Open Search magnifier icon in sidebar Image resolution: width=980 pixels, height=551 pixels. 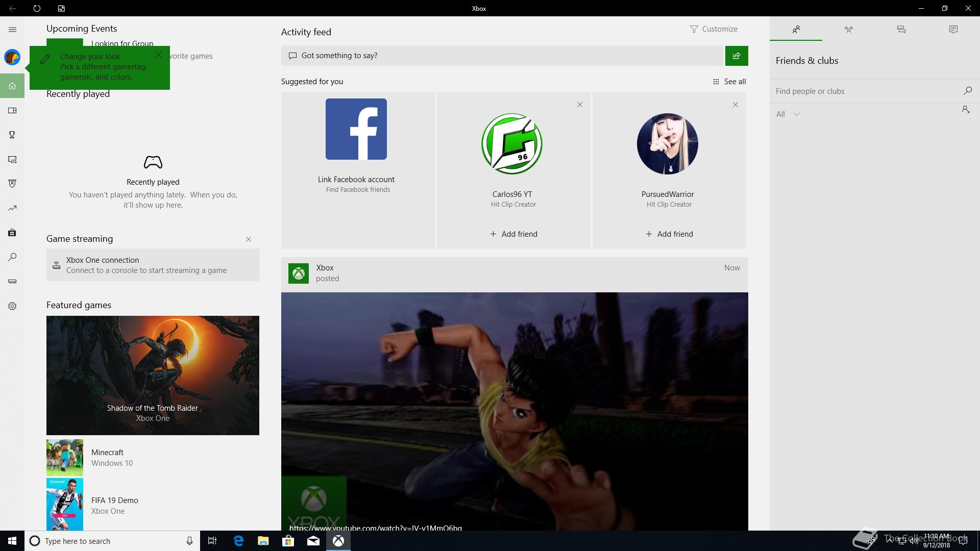pyautogui.click(x=12, y=257)
